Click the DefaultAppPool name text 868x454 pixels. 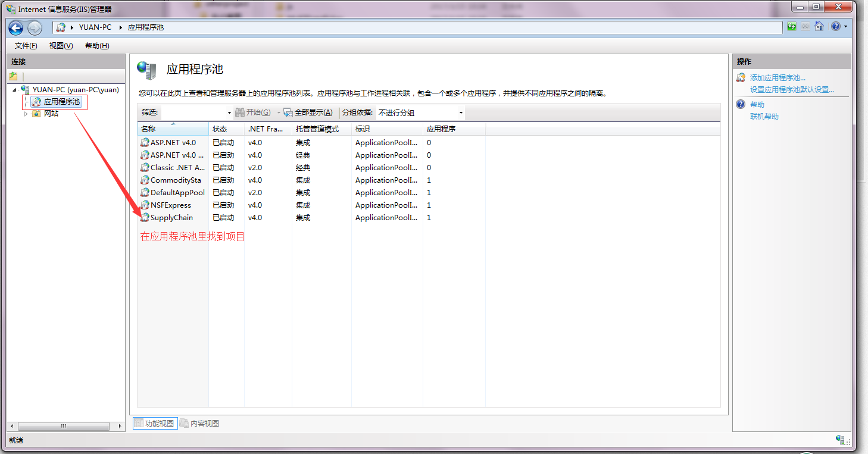tap(177, 193)
